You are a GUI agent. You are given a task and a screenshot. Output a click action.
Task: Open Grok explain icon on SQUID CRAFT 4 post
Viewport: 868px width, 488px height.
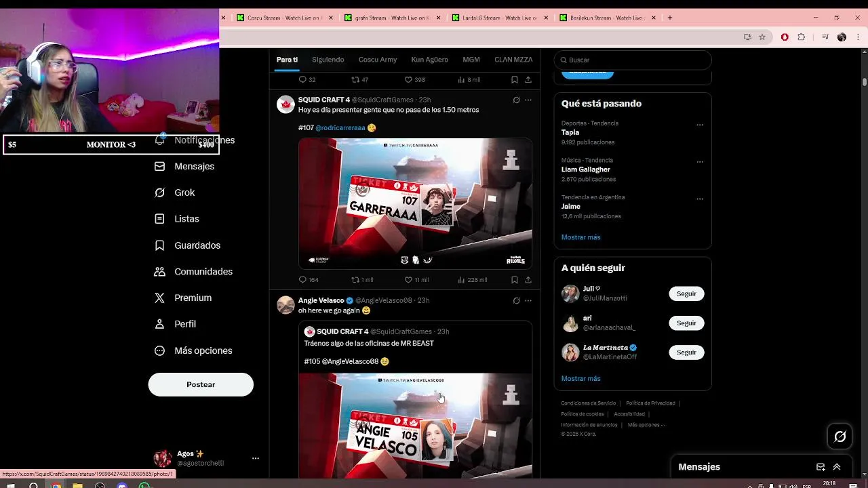pyautogui.click(x=516, y=100)
